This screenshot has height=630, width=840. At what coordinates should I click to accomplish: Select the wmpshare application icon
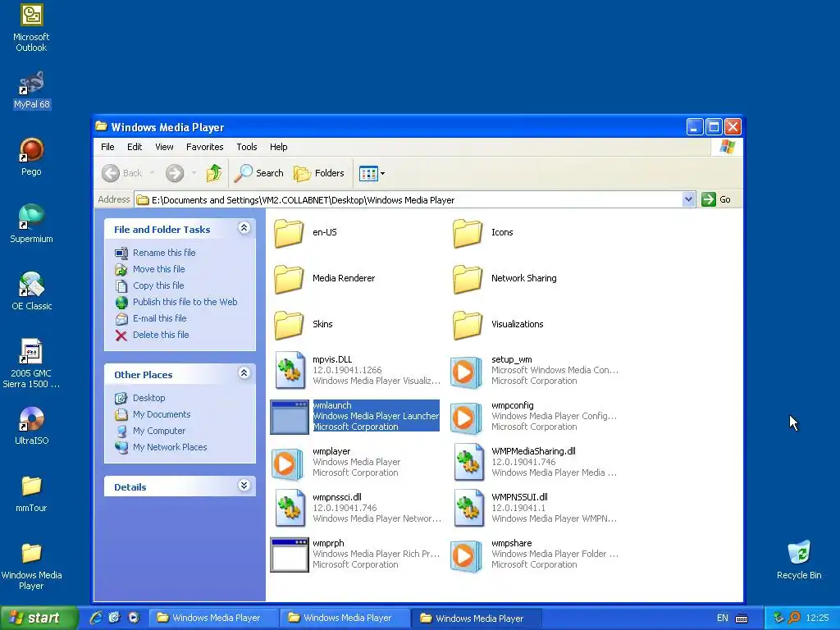(466, 555)
